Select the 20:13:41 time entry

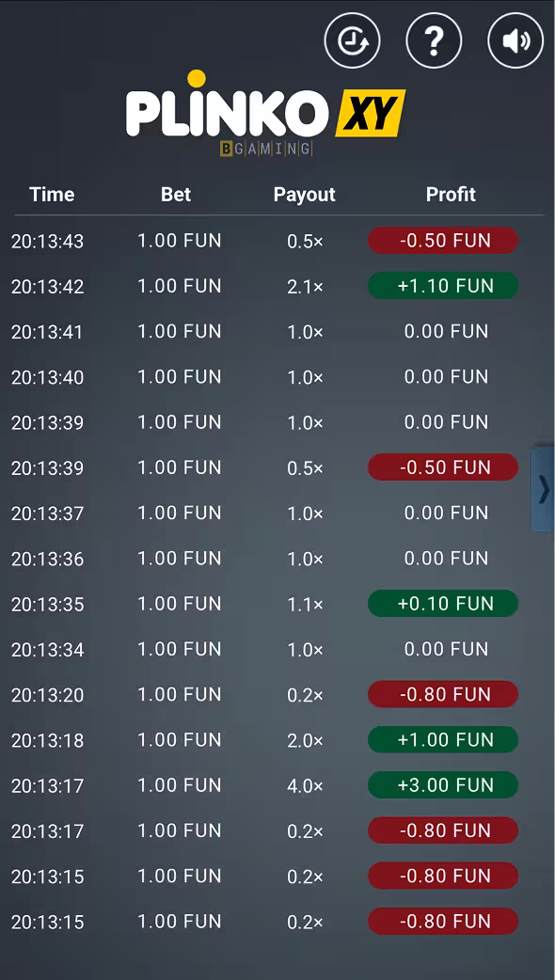[47, 333]
